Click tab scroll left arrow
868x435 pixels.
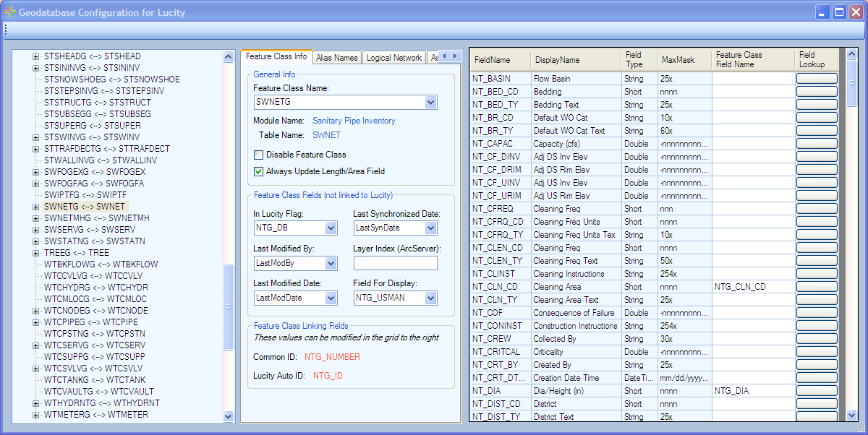[444, 56]
